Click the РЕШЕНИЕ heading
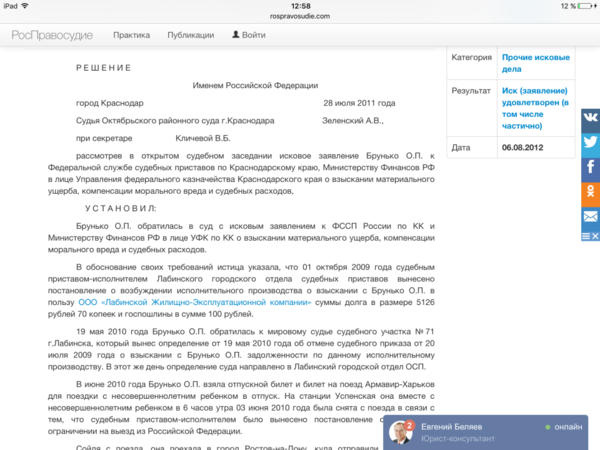600x450 pixels. 104,68
